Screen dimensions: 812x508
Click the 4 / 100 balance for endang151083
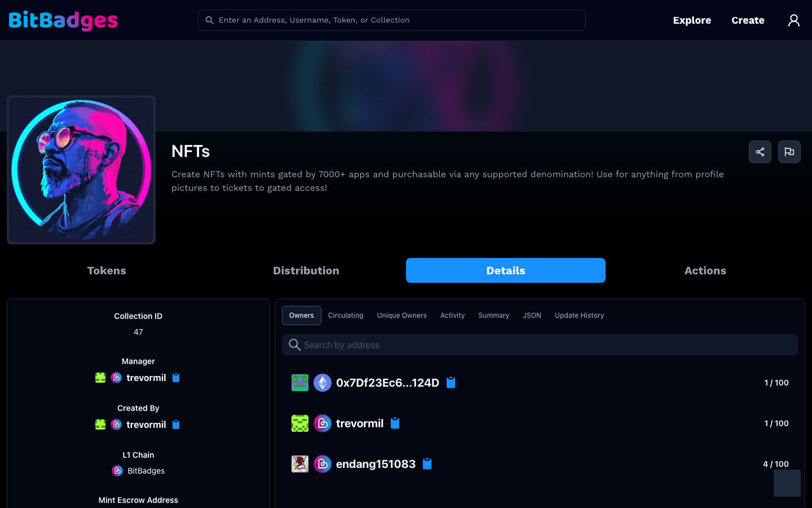point(776,464)
